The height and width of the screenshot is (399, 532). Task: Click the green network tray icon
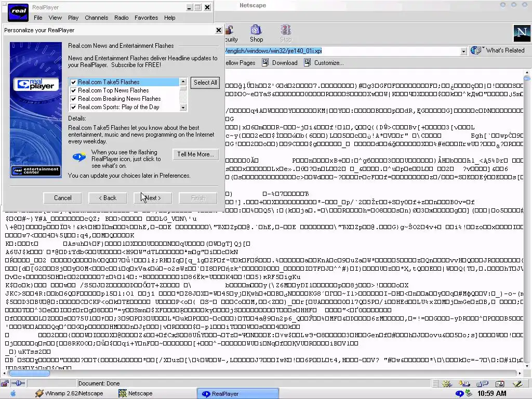(469, 393)
